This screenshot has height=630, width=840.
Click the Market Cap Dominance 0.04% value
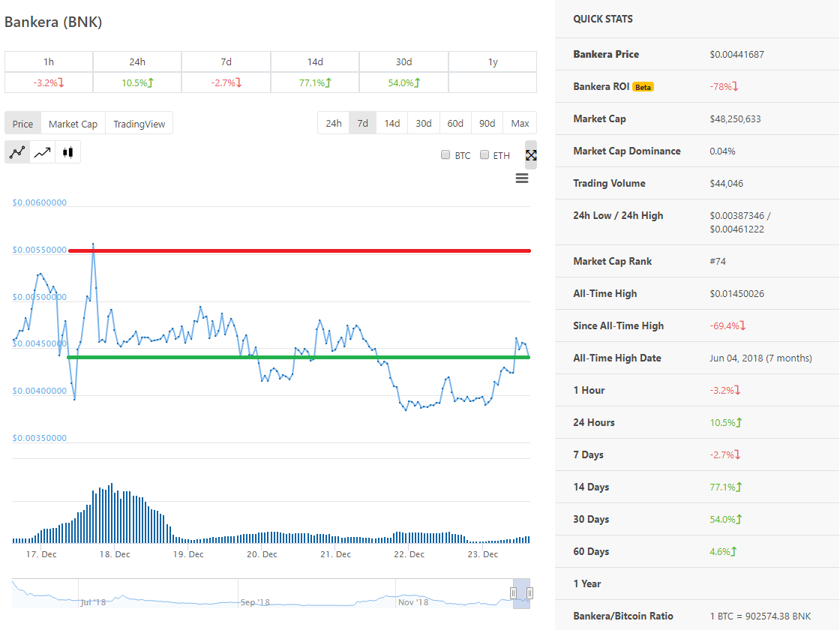click(x=722, y=151)
